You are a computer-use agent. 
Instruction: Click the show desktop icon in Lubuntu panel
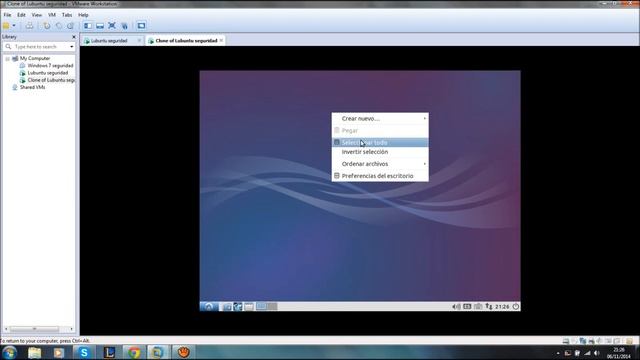pos(249,307)
